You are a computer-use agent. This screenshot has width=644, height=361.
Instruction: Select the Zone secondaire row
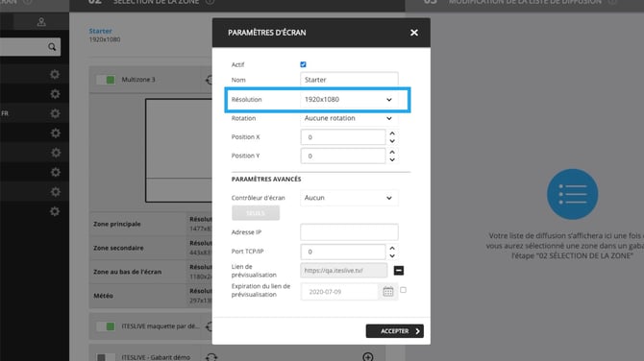pyautogui.click(x=150, y=248)
